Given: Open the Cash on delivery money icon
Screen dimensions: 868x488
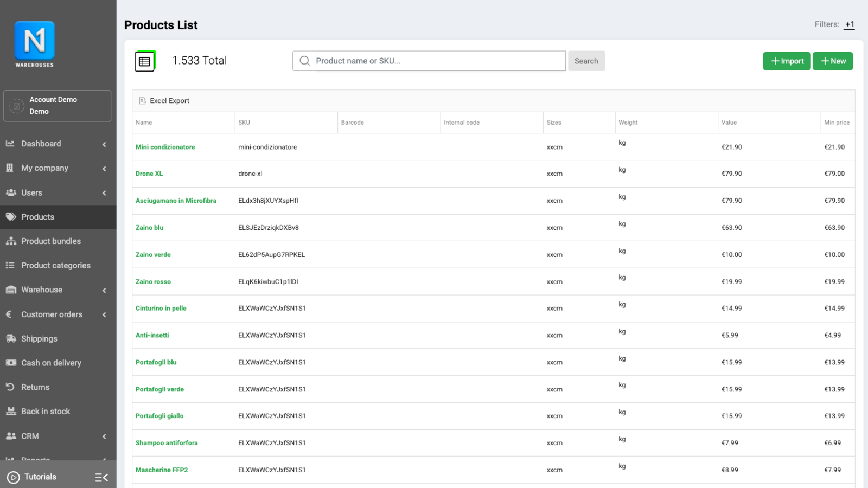Looking at the screenshot, I should click(11, 363).
